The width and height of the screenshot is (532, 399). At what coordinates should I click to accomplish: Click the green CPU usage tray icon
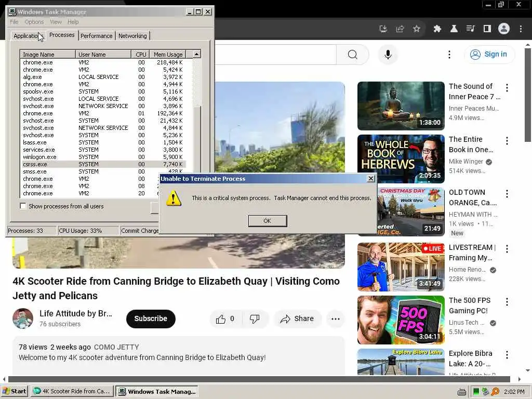476,392
